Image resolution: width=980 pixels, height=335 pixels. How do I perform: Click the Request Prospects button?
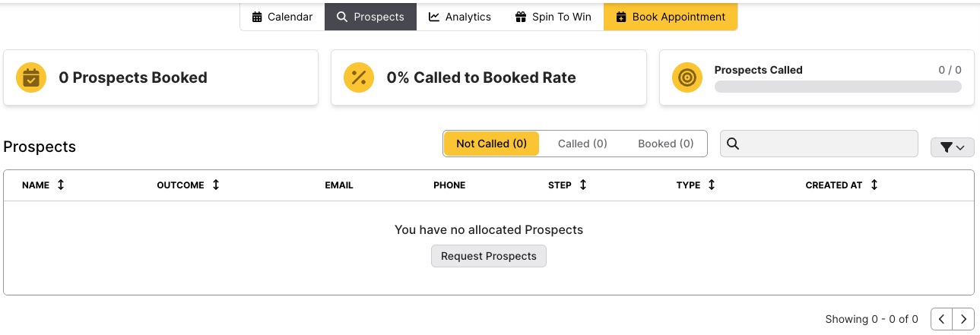click(x=489, y=256)
